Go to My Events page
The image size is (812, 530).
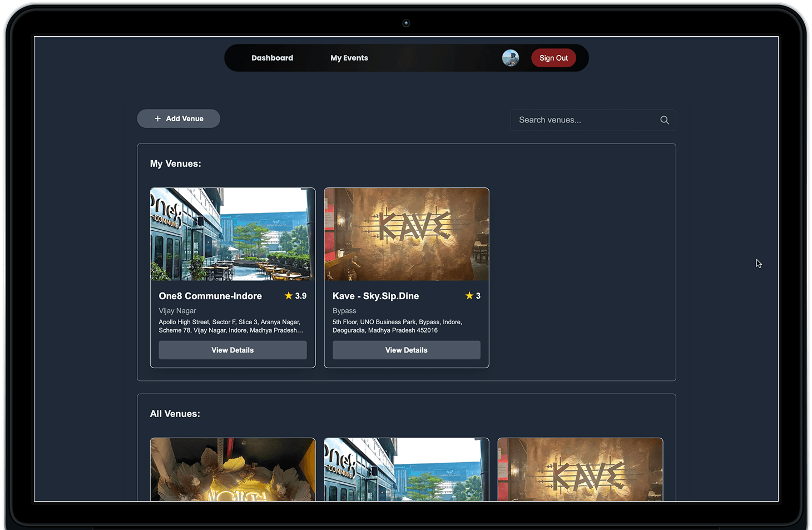[x=349, y=58]
